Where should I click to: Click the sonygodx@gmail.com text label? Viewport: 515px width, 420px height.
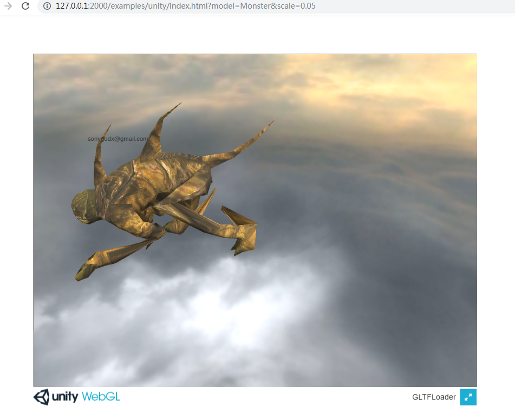tap(118, 139)
